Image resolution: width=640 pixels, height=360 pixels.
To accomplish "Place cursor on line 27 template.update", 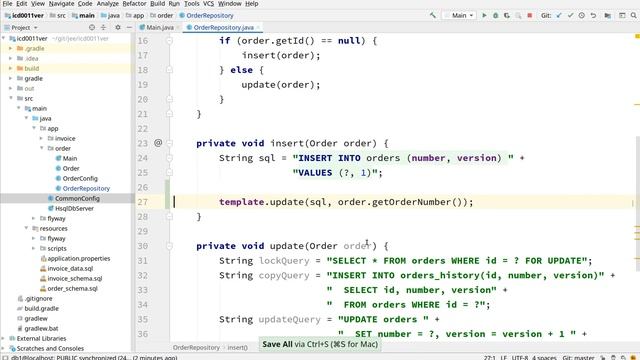I will [346, 202].
